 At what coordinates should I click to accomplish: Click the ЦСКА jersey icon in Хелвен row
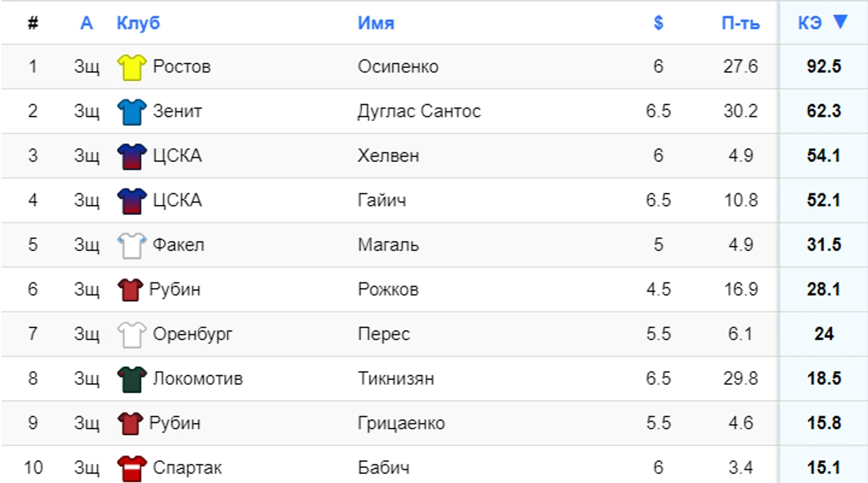pyautogui.click(x=131, y=156)
